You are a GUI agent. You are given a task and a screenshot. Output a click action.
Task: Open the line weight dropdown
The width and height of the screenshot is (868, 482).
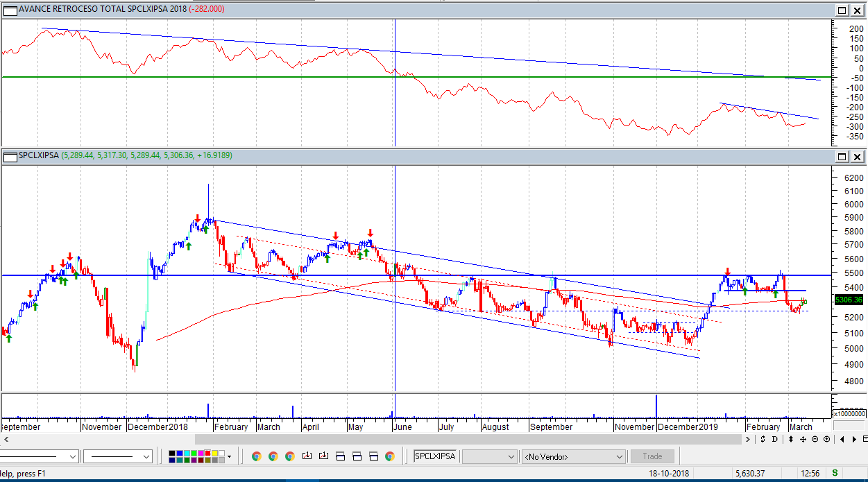(118, 456)
